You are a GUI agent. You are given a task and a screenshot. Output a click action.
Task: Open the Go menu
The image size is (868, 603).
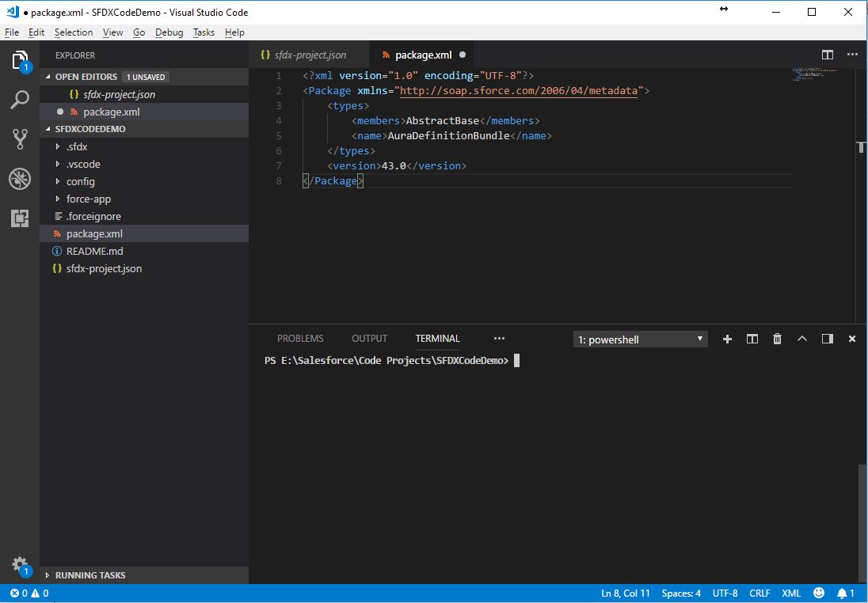coord(139,32)
